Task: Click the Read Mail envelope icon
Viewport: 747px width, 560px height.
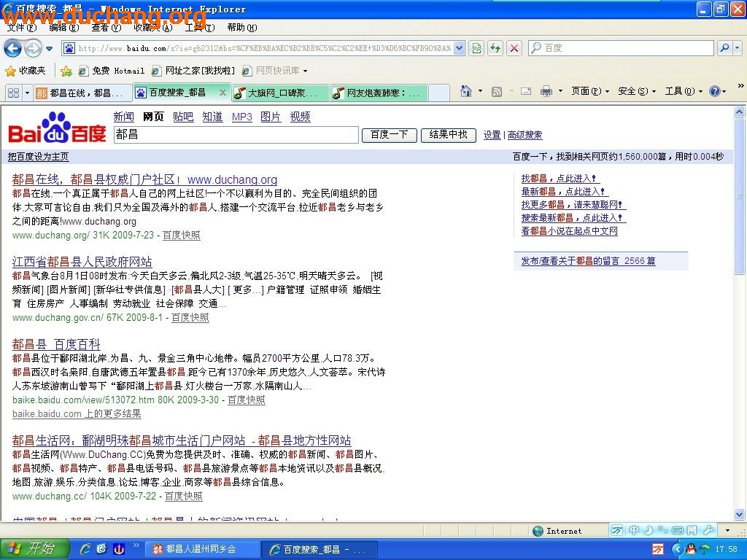Action: [526, 91]
